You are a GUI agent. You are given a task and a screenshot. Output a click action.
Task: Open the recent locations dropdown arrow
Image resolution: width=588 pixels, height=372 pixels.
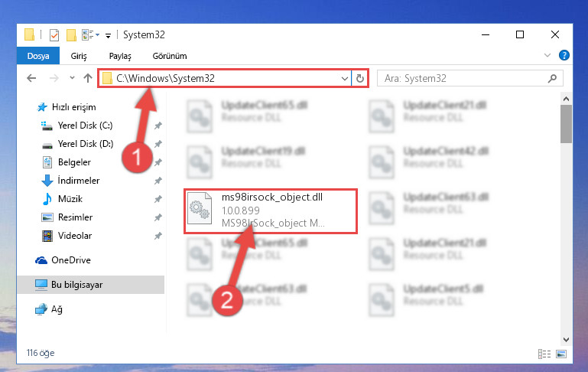point(72,78)
